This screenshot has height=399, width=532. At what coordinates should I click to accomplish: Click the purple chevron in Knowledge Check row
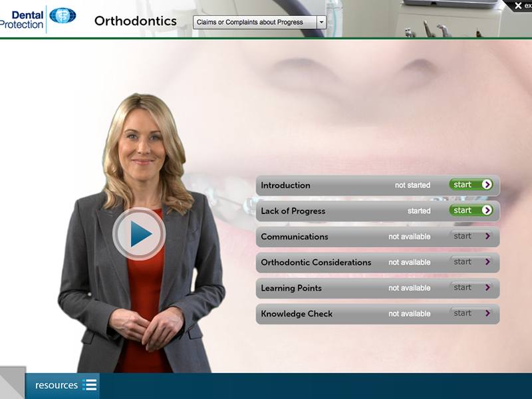[487, 313]
